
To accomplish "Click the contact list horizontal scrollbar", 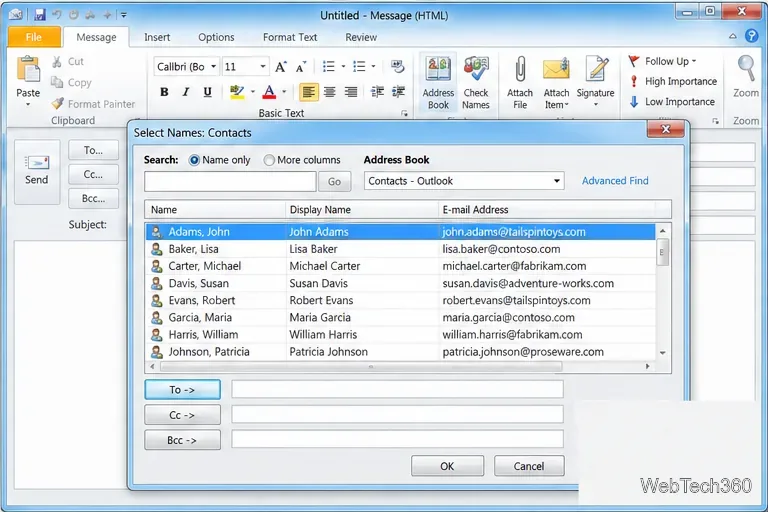I will coord(361,366).
